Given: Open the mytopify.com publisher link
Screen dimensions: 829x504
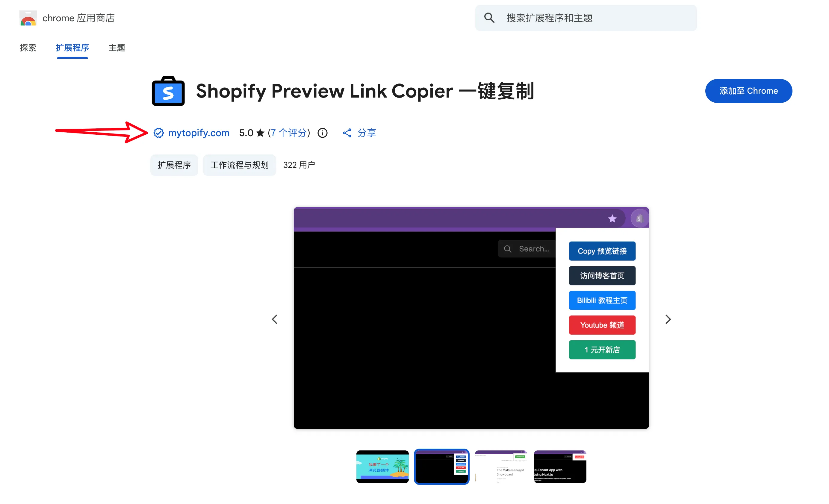Looking at the screenshot, I should tap(199, 133).
